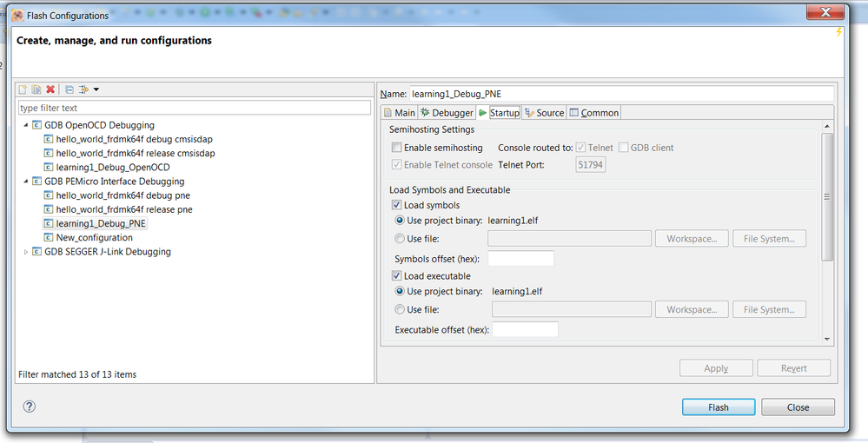This screenshot has width=868, height=443.
Task: Click the lightning bolt icon in header
Action: [x=838, y=32]
